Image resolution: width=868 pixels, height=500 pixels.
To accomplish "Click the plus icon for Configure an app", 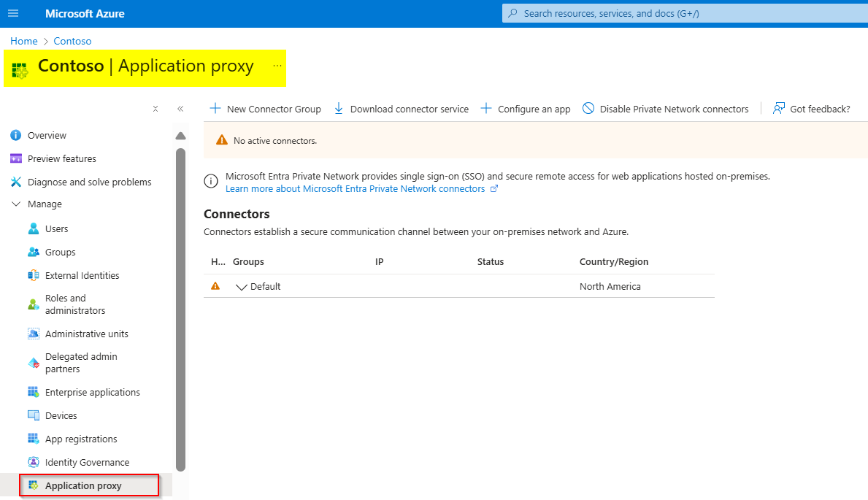I will [x=486, y=109].
